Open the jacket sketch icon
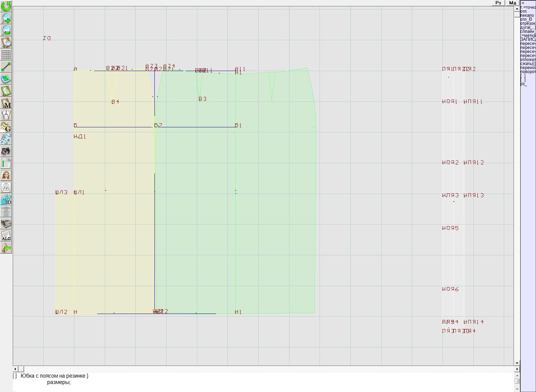Screen dimensions: 536x392 (6, 187)
